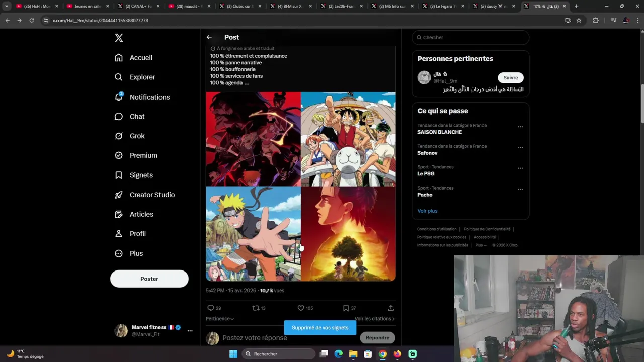Open the Accueil home icon
Viewport: 644px width, 362px height.
119,58
